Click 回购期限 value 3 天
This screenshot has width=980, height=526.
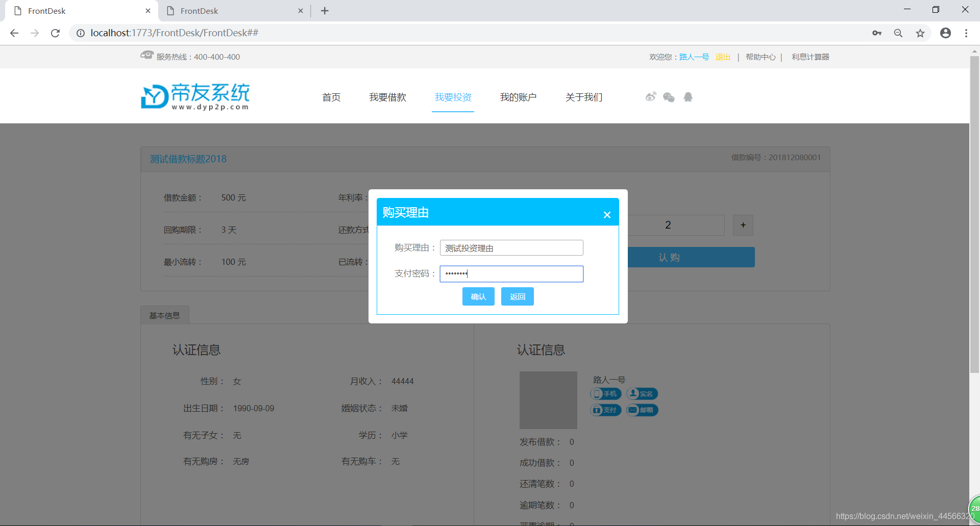coord(229,230)
